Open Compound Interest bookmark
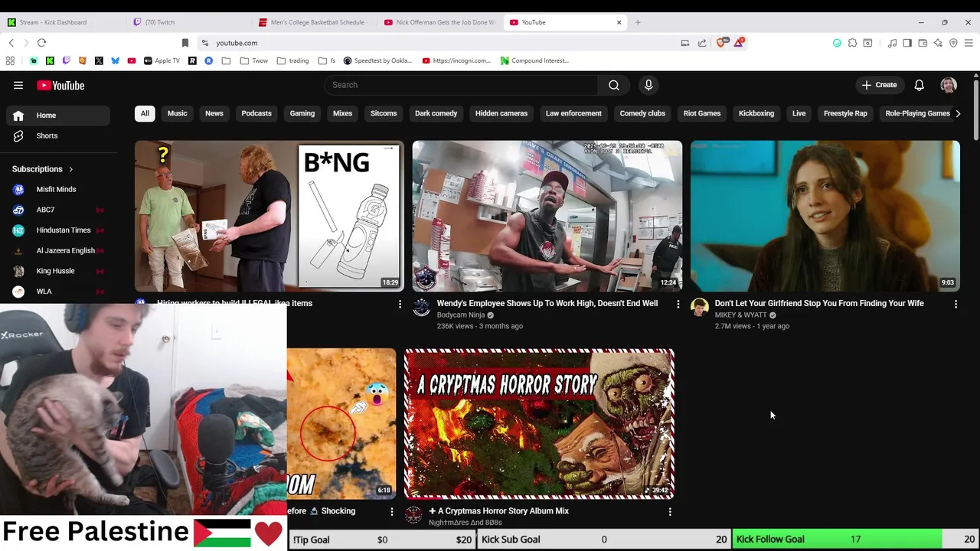The width and height of the screenshot is (980, 551). [x=534, y=60]
